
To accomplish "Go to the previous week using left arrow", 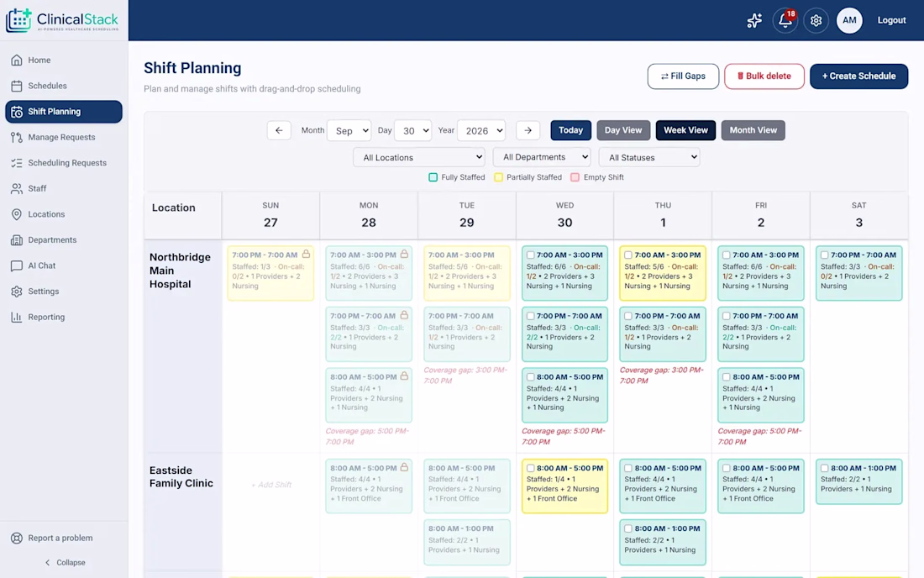I will click(x=279, y=130).
